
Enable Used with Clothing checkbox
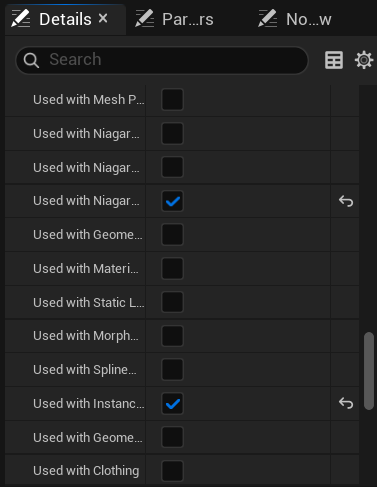click(172, 471)
